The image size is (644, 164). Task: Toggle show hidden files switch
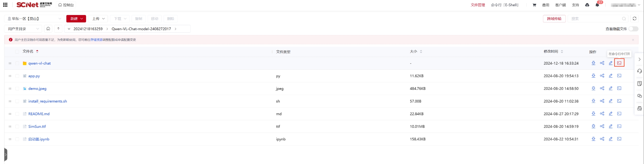(x=633, y=29)
